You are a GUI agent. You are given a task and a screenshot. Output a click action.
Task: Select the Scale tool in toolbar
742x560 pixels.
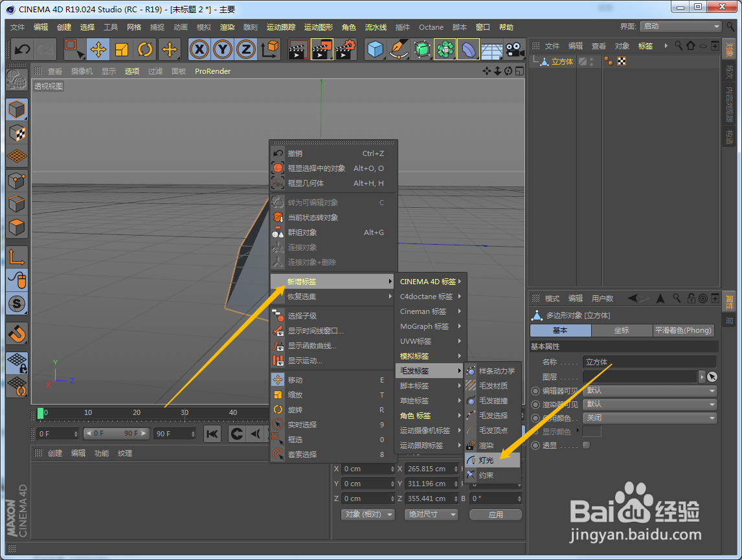(x=122, y=49)
